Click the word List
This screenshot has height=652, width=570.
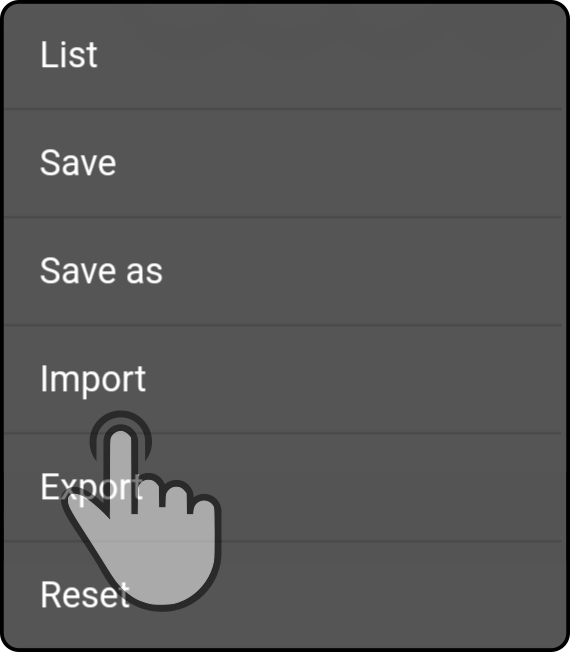[69, 54]
